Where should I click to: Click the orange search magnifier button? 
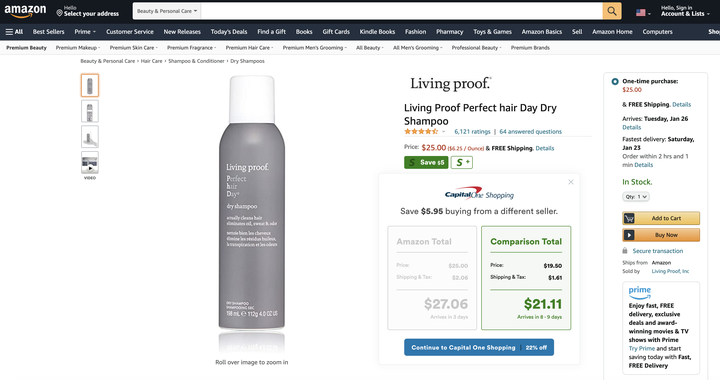(x=612, y=11)
